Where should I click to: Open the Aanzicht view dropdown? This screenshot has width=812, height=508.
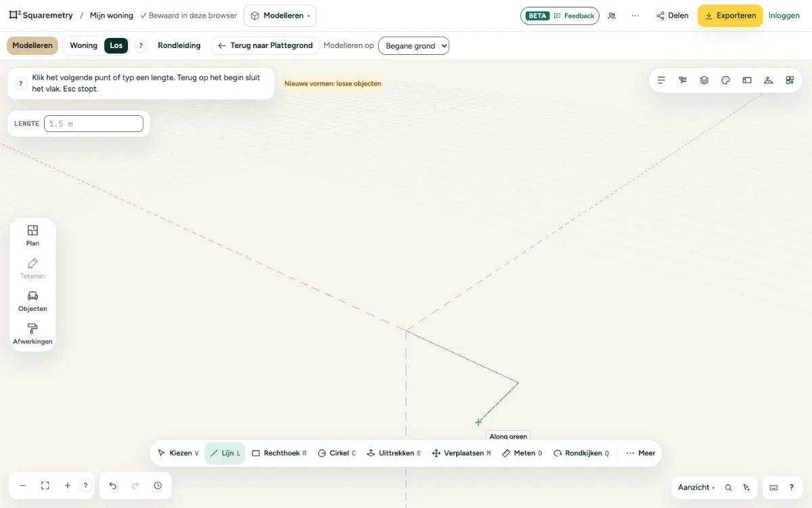pos(696,488)
